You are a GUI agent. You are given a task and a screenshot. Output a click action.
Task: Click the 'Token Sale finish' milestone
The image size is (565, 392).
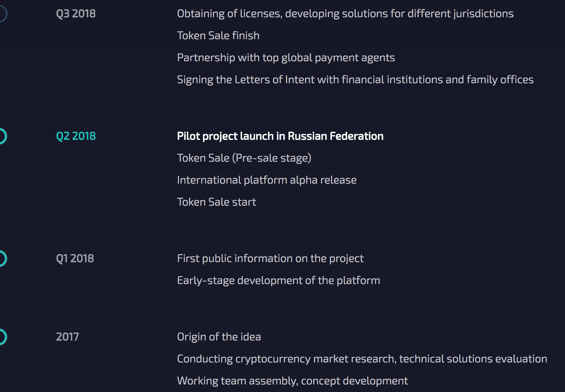tap(218, 36)
